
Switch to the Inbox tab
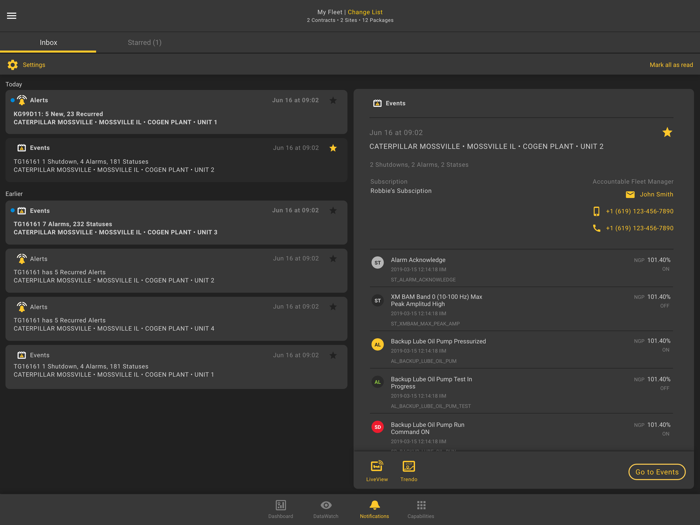click(48, 42)
